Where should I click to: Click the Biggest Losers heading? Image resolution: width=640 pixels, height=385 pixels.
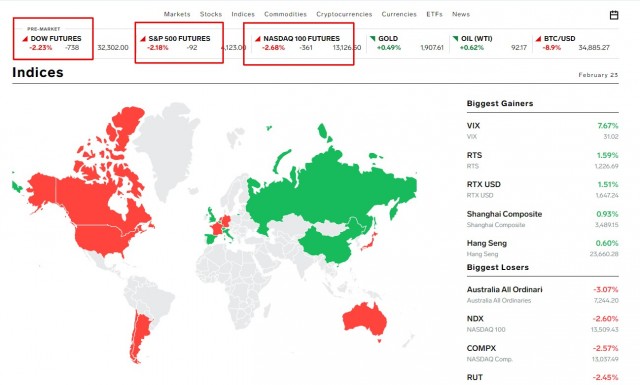point(498,267)
